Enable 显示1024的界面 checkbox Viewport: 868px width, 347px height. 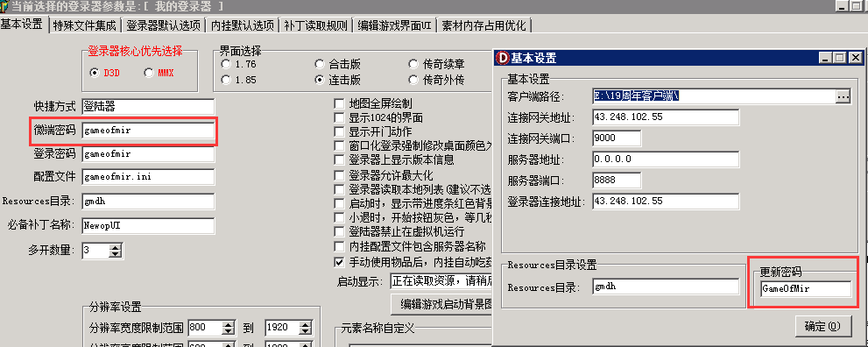(x=339, y=117)
